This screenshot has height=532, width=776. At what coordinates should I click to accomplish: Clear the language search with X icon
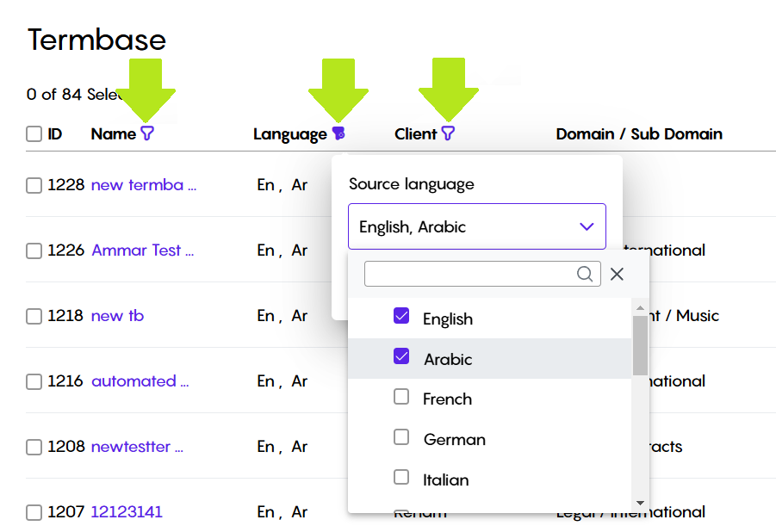point(617,274)
